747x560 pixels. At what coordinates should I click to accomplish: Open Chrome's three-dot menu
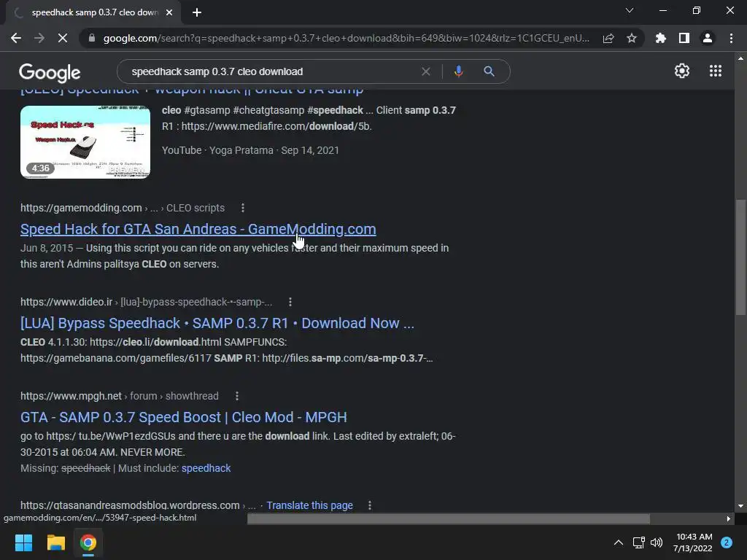(x=731, y=38)
